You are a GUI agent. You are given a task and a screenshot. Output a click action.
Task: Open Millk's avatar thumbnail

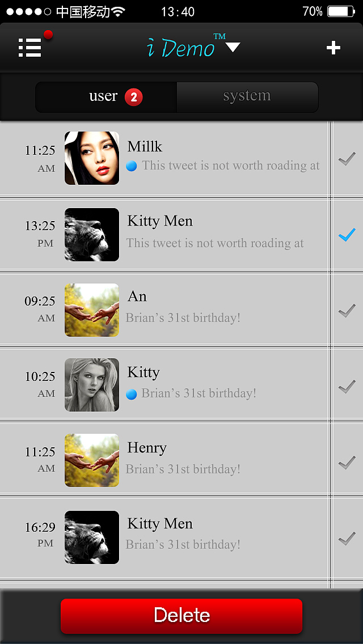pyautogui.click(x=92, y=158)
